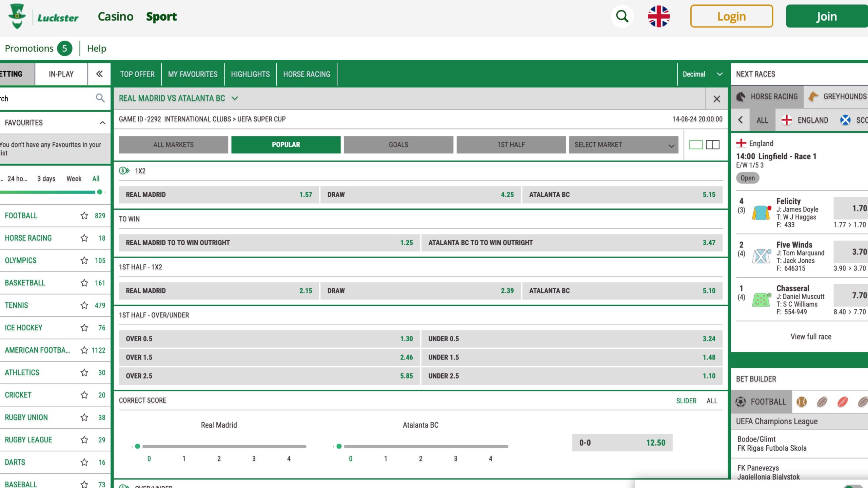
Task: Switch correct score view to ALL
Action: tap(712, 401)
